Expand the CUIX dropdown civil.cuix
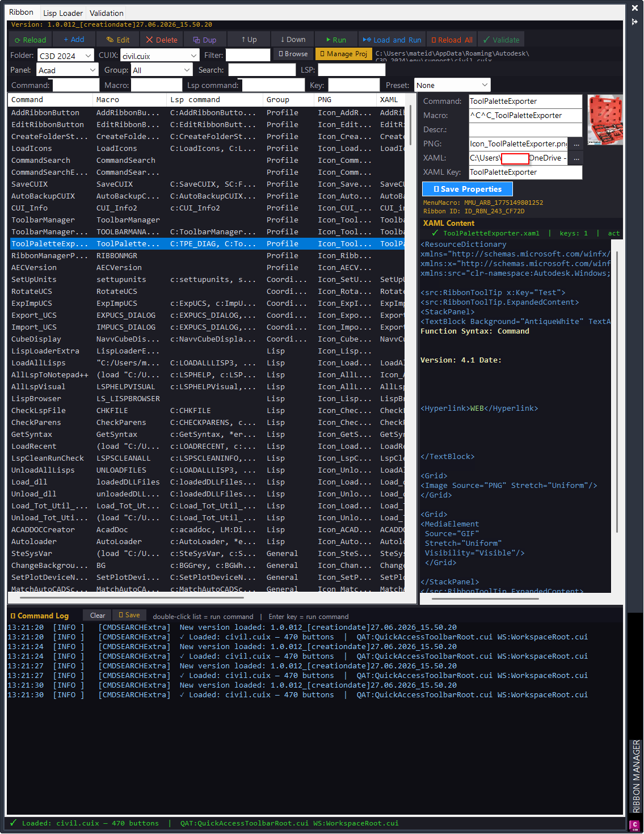Viewport: 644px width, 834px height. click(x=159, y=56)
